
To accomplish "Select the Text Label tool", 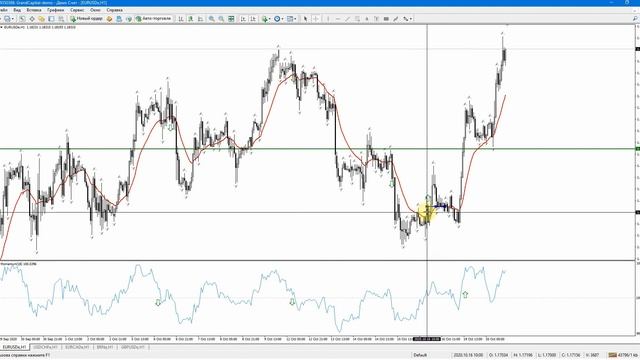I will 376,19.
